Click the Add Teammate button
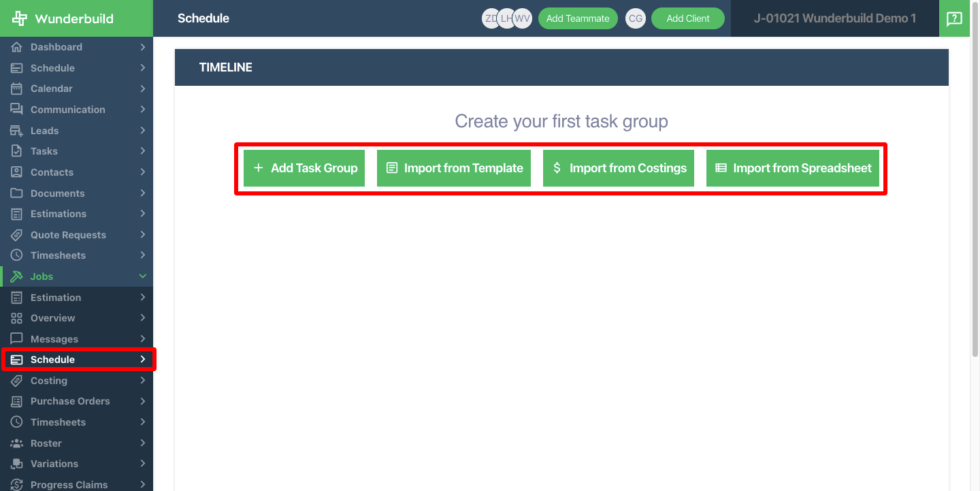The height and width of the screenshot is (491, 980). 578,18
